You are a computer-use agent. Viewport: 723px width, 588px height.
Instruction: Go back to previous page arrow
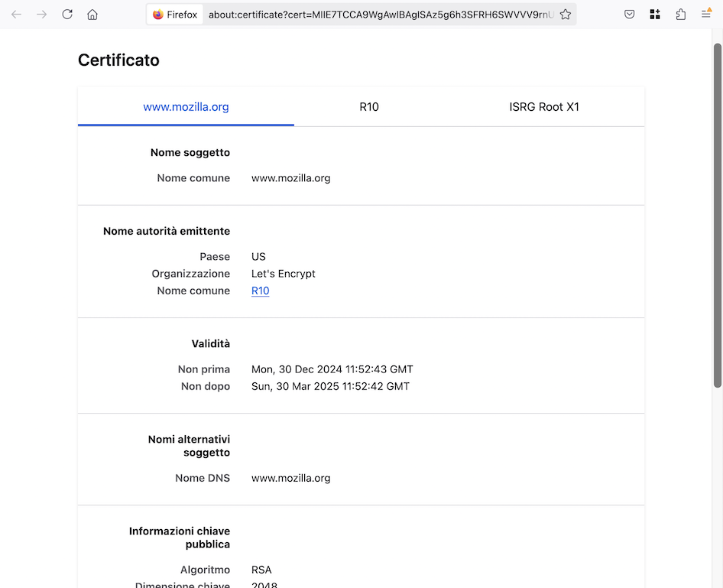click(17, 15)
